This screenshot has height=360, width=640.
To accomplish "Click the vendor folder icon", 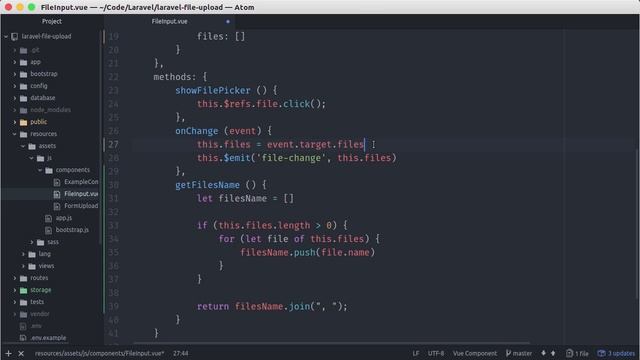I will click(24, 314).
